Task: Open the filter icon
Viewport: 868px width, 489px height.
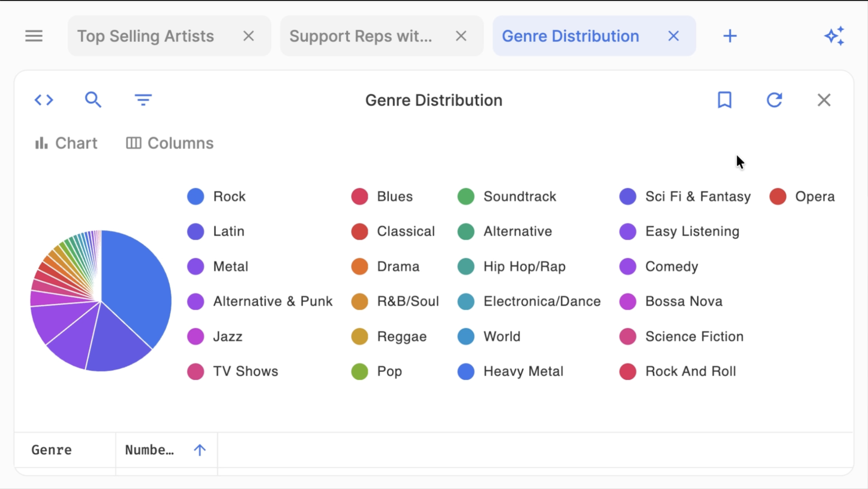Action: [143, 100]
